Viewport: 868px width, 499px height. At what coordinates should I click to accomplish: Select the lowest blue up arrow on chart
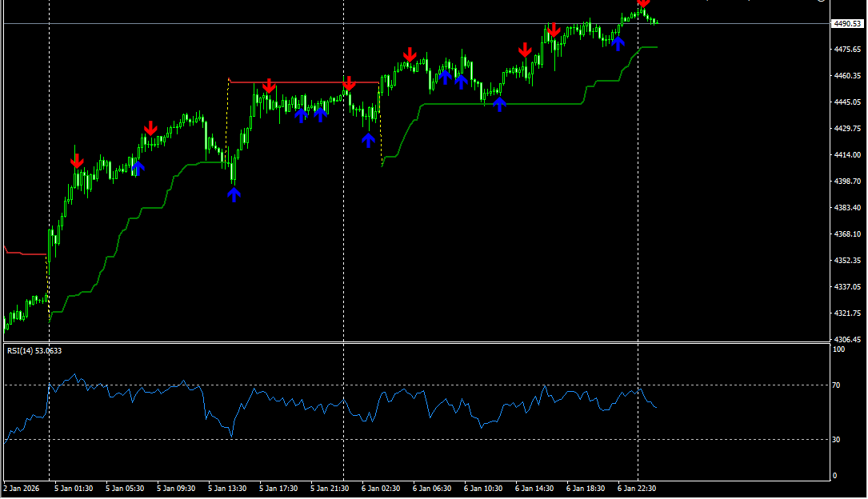(234, 194)
